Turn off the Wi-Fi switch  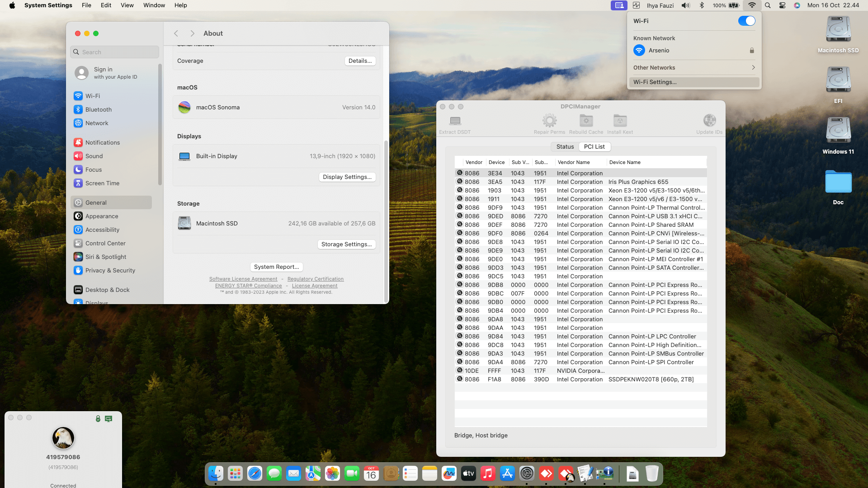click(746, 21)
